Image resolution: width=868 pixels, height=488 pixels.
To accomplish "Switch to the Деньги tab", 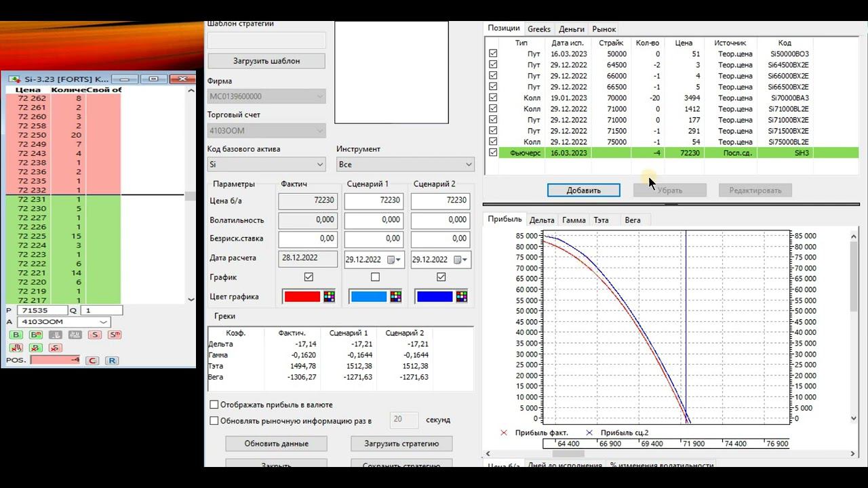I will pyautogui.click(x=572, y=29).
